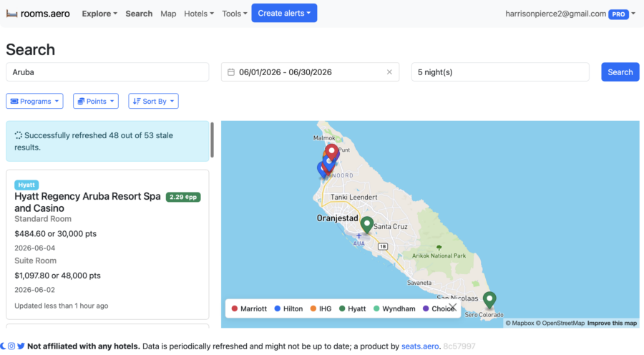Click the 5 night(s) field
This screenshot has height=355, width=644.
click(500, 72)
